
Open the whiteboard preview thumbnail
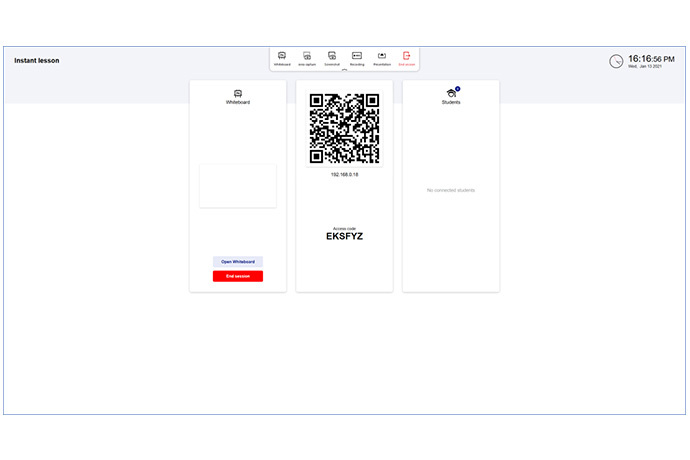(x=238, y=186)
